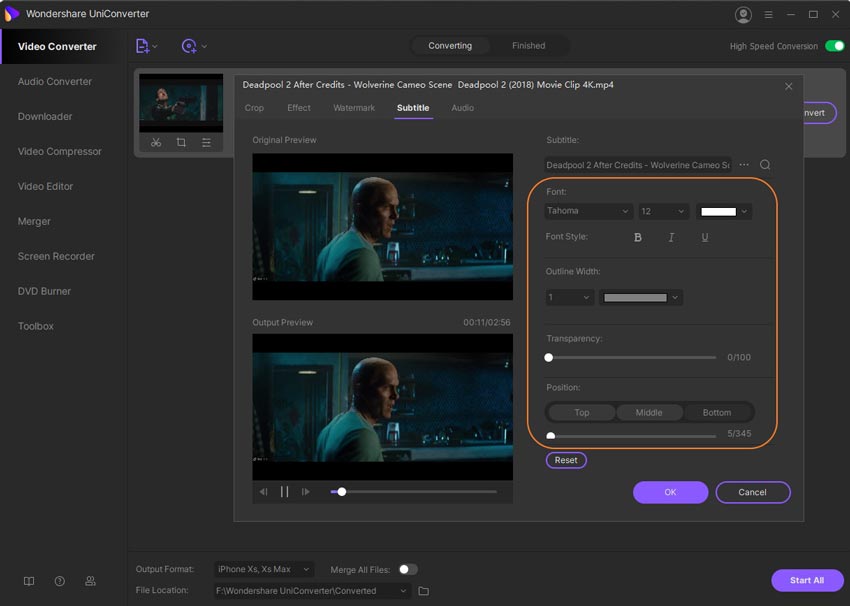Click the white font color swatch
Image resolution: width=850 pixels, height=606 pixels.
pyautogui.click(x=718, y=211)
